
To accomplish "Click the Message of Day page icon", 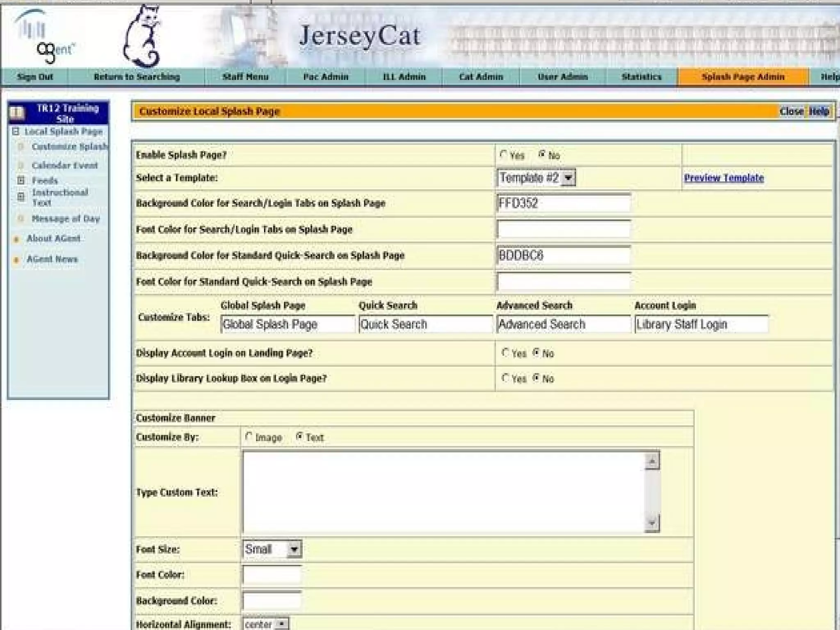I will click(x=21, y=219).
